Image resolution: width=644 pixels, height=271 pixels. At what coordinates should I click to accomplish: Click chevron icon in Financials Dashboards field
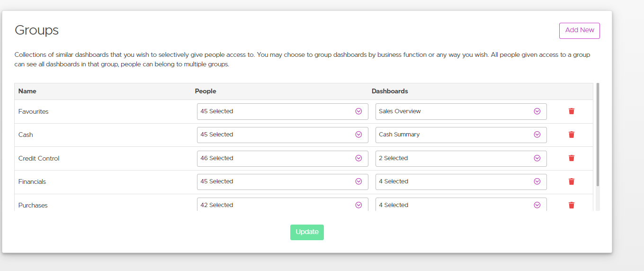pos(537,181)
